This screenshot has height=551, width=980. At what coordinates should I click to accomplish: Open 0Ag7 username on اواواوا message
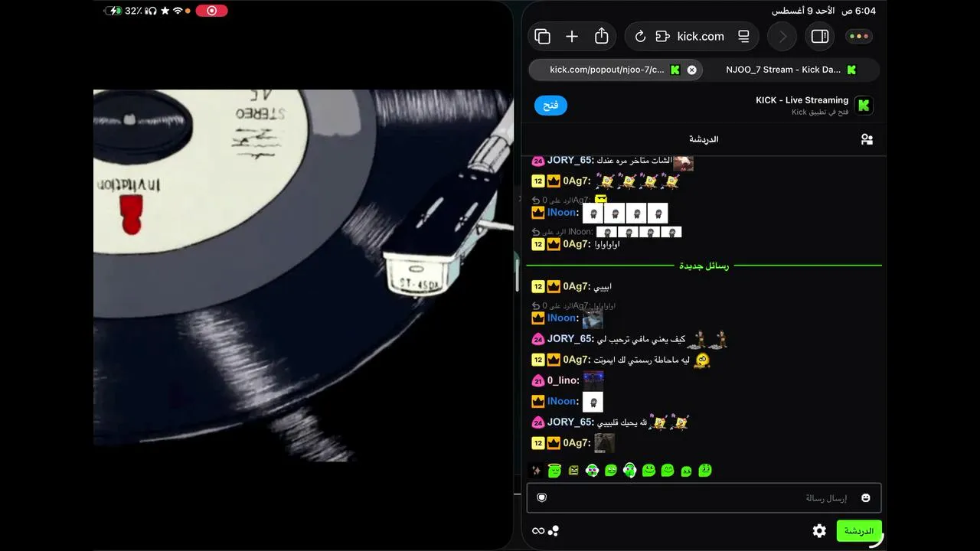(577, 244)
